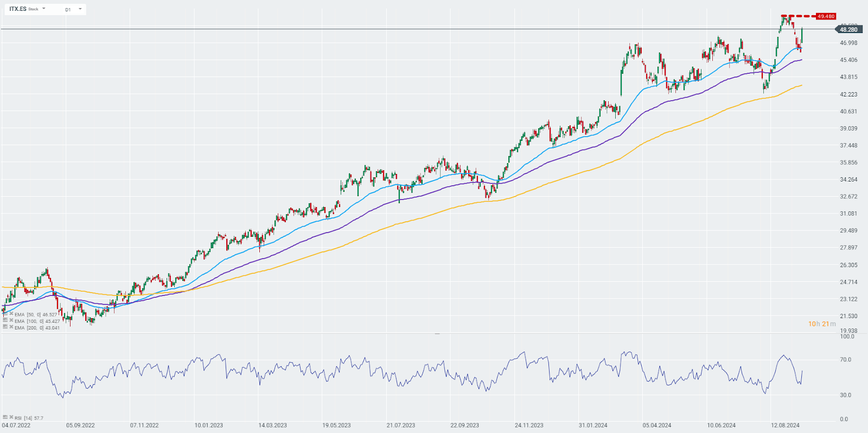The image size is (868, 433).
Task: Click the 26.305 price axis label
Action: [848, 265]
